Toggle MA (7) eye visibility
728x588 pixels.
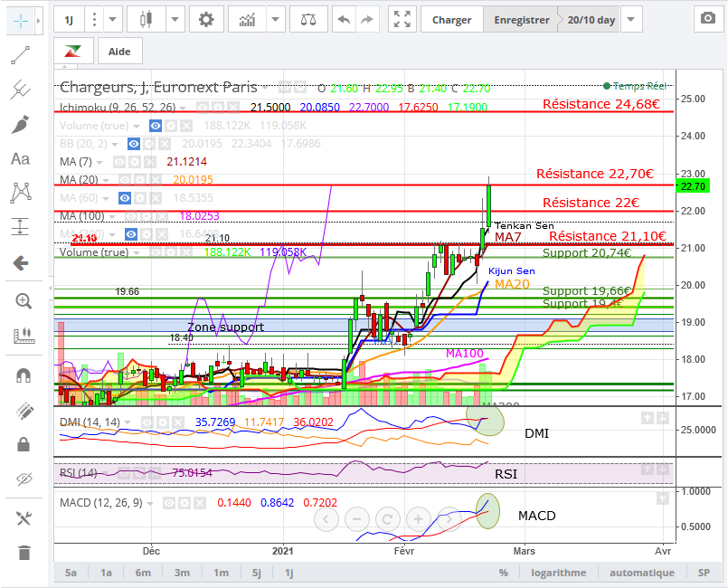[119, 162]
